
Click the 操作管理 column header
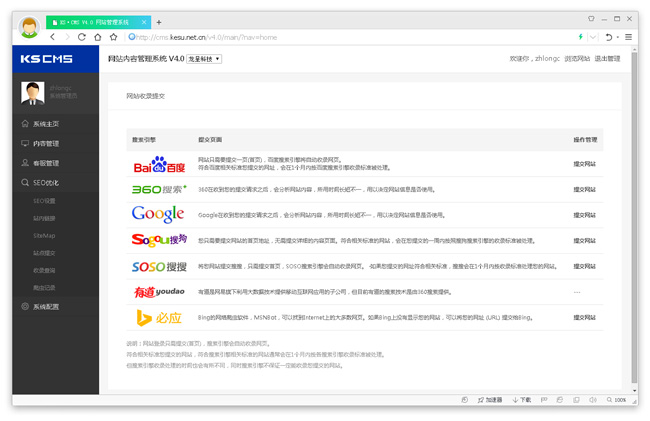click(x=585, y=140)
